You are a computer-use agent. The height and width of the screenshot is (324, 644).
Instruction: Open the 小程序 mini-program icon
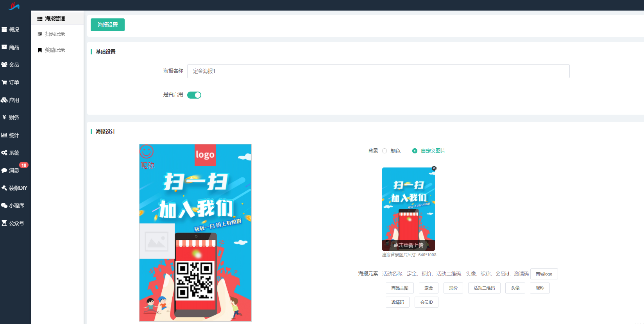pyautogui.click(x=4, y=205)
